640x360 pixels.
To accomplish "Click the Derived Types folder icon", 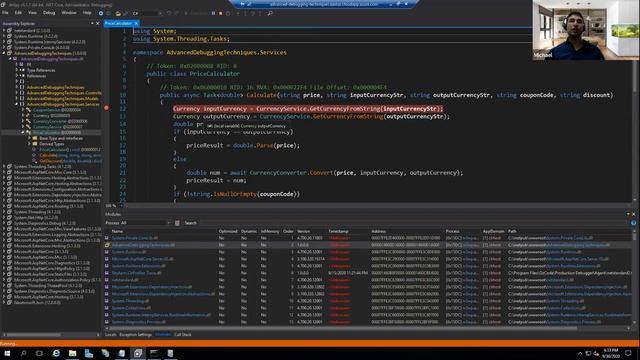I will click(35, 144).
